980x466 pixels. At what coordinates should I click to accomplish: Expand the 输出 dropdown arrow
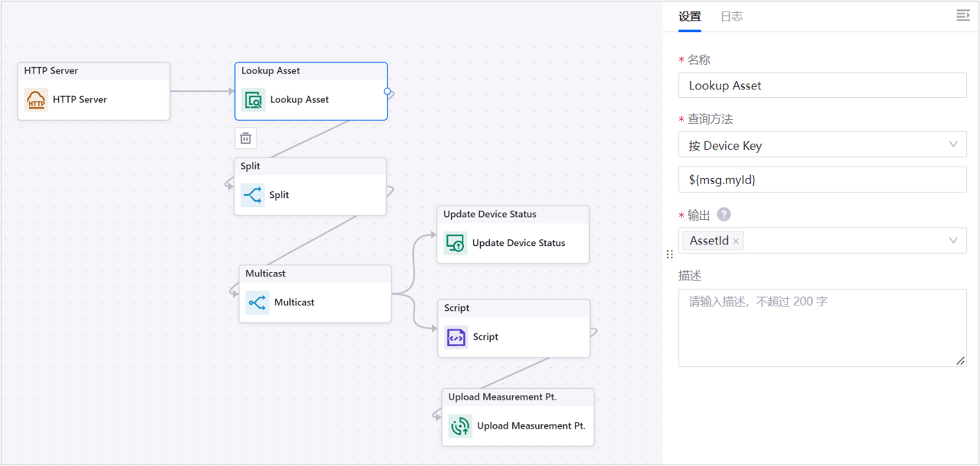(953, 241)
